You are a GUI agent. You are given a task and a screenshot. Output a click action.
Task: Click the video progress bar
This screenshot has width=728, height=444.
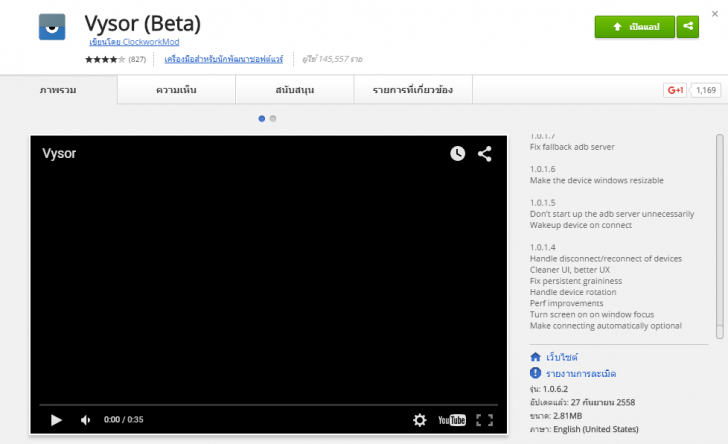pos(268,405)
